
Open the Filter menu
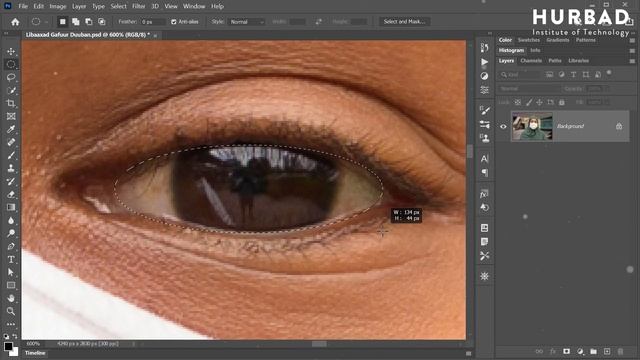(x=139, y=6)
